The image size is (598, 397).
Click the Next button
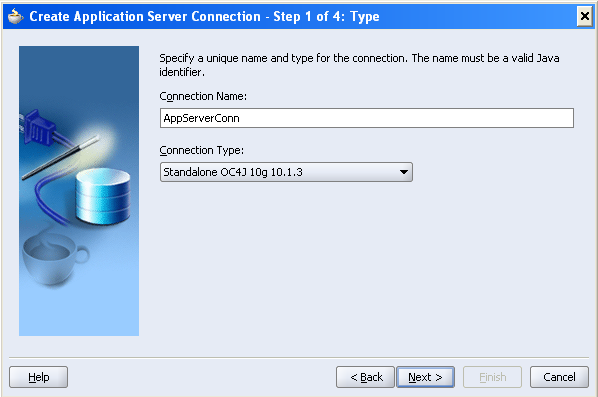click(x=425, y=377)
